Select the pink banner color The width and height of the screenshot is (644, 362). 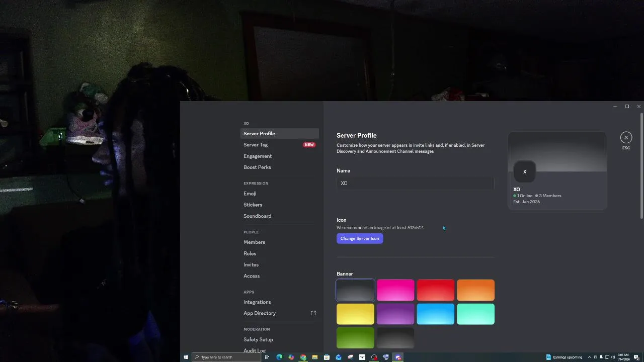click(x=395, y=290)
